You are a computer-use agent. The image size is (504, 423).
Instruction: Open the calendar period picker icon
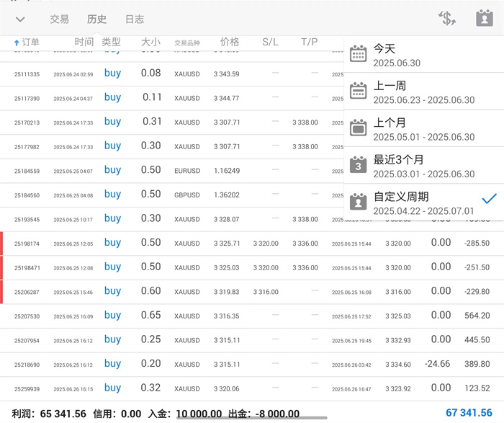[485, 18]
